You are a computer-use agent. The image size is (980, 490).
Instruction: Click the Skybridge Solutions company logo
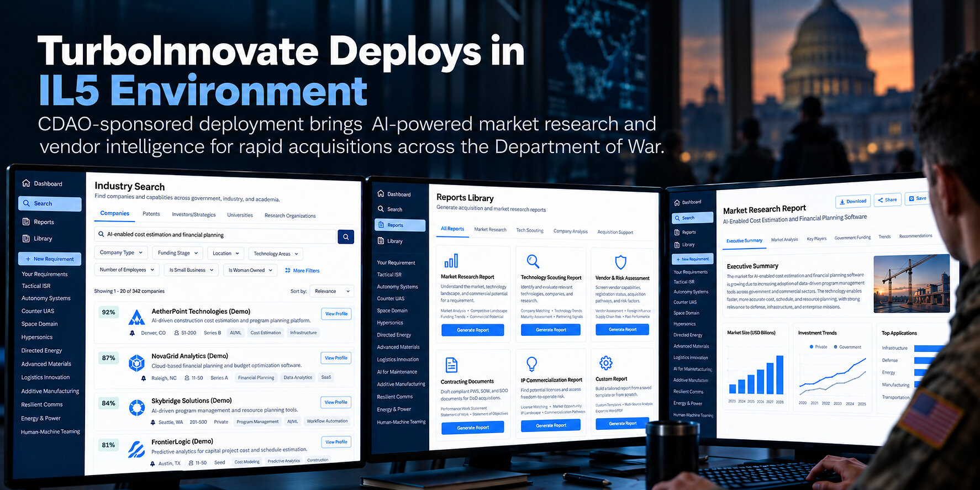click(136, 408)
